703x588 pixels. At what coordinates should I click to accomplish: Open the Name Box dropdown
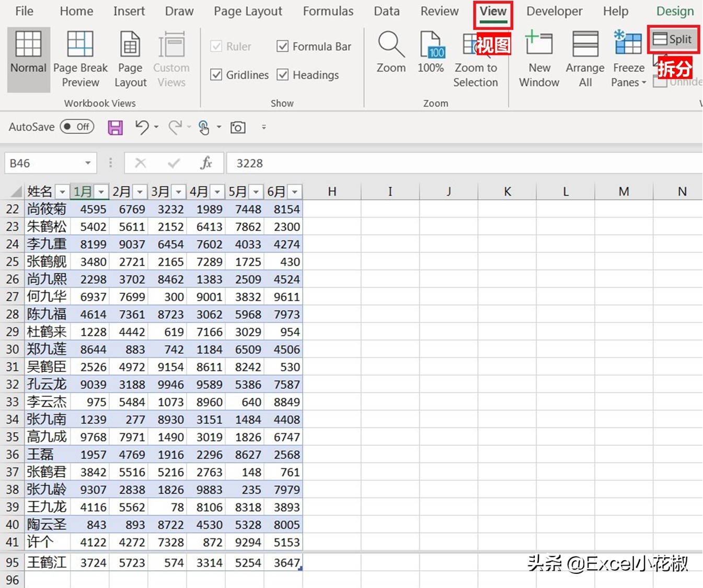[x=88, y=163]
